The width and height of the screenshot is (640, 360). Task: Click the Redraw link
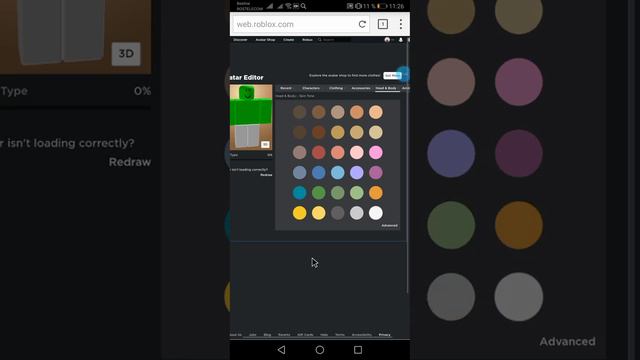pyautogui.click(x=266, y=175)
